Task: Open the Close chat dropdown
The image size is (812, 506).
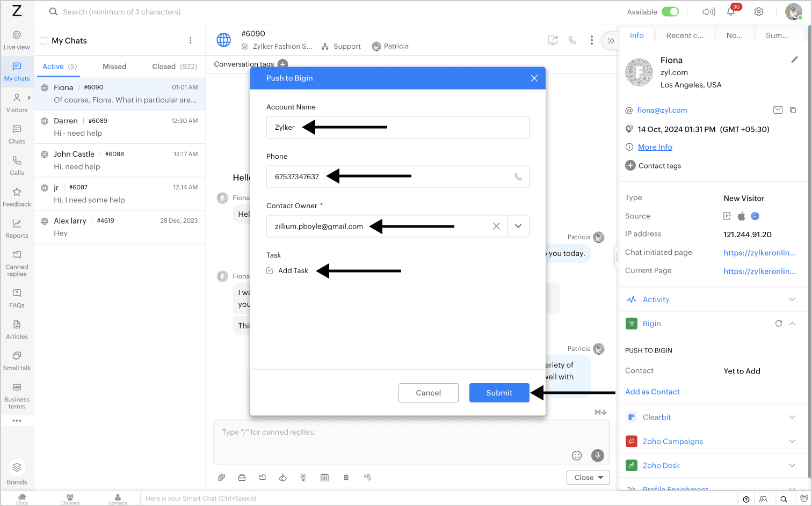Action: point(589,478)
